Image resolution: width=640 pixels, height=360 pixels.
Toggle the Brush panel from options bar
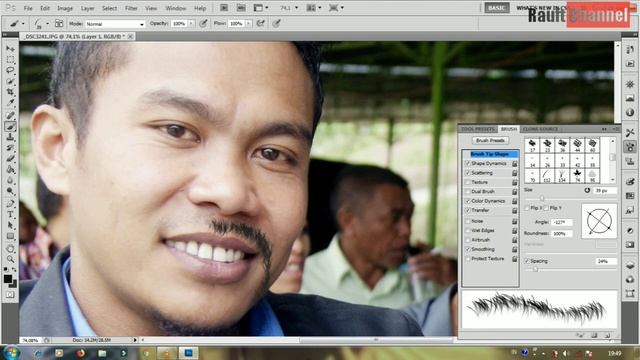[x=59, y=24]
